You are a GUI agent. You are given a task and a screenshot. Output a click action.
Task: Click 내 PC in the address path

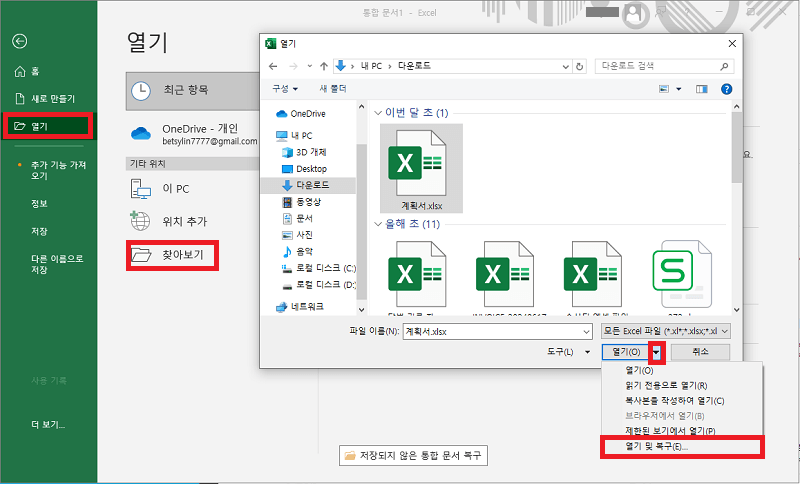371,66
